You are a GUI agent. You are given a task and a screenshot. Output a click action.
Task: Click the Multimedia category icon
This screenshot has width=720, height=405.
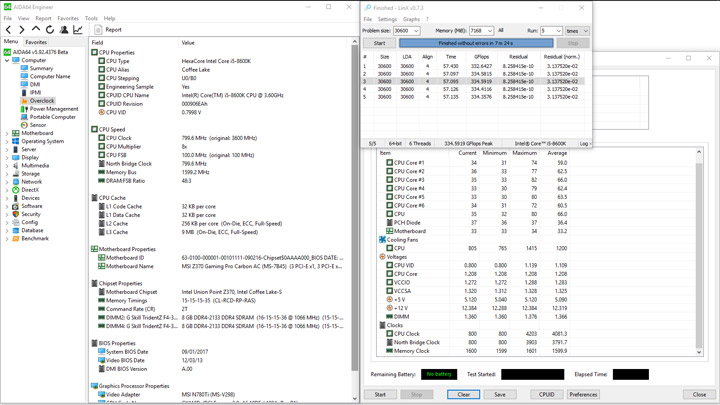tap(16, 165)
